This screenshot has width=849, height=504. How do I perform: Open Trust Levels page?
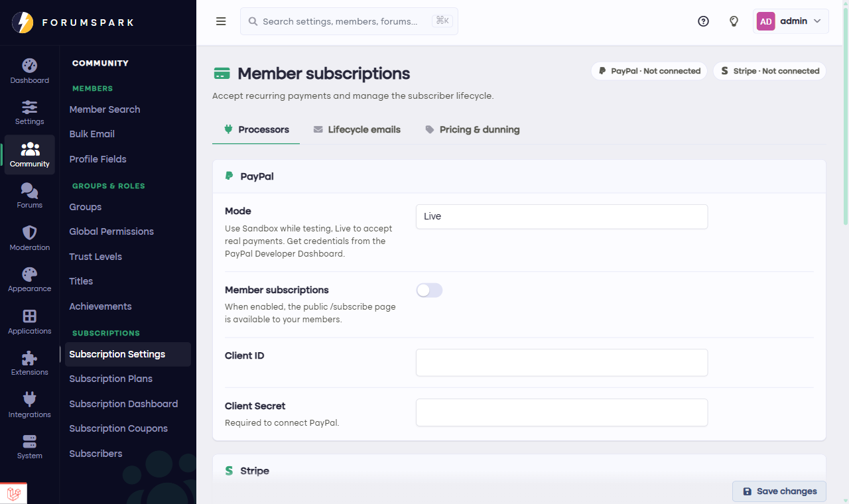[x=96, y=257]
